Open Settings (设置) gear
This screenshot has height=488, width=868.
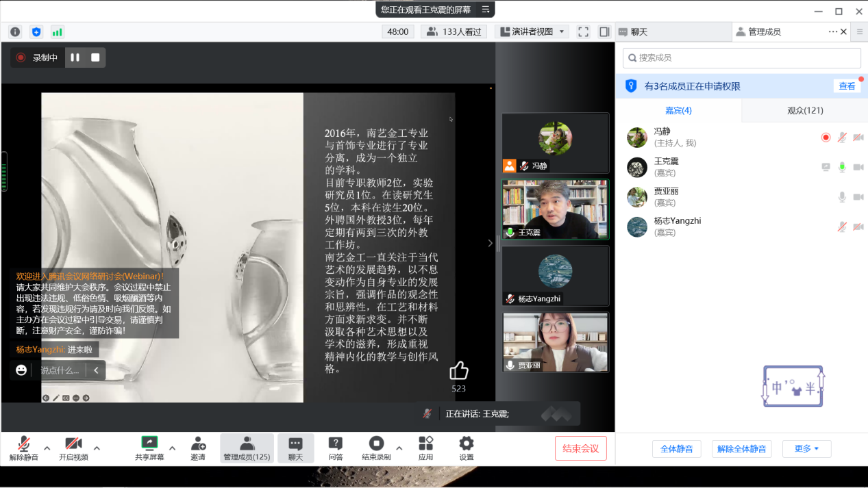(466, 448)
